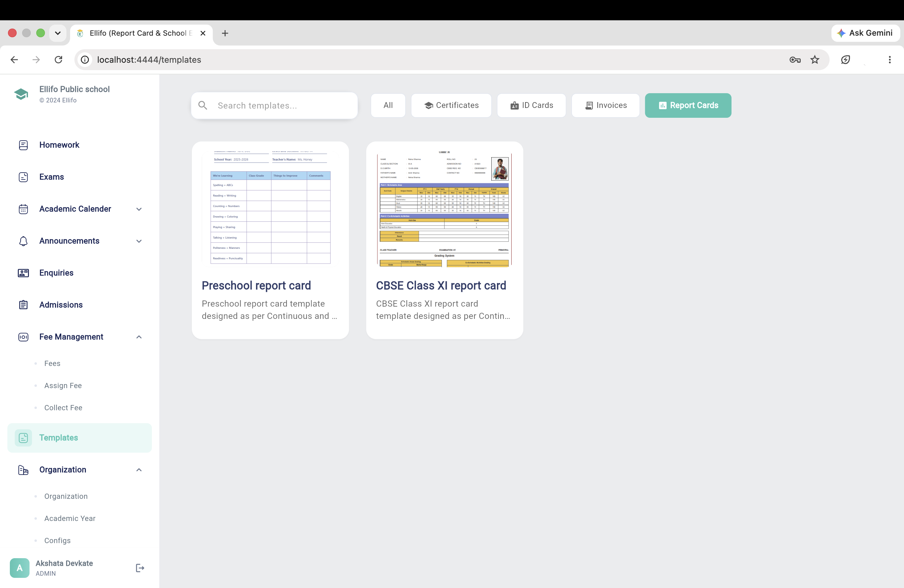Open Fees under Fee Management
This screenshot has width=904, height=588.
point(52,364)
